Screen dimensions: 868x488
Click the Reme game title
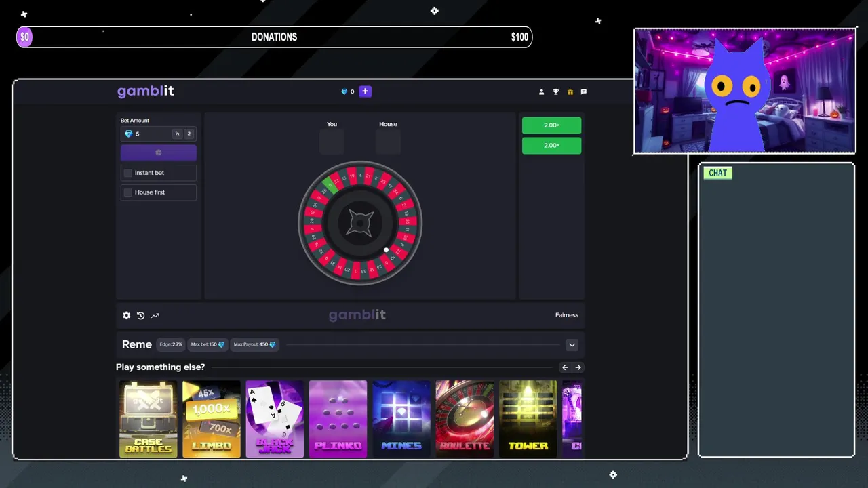(137, 344)
